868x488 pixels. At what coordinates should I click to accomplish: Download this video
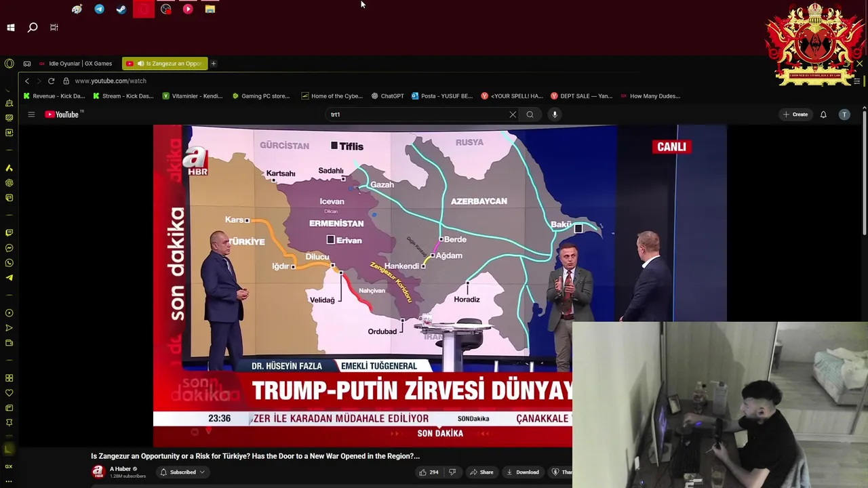[522, 472]
